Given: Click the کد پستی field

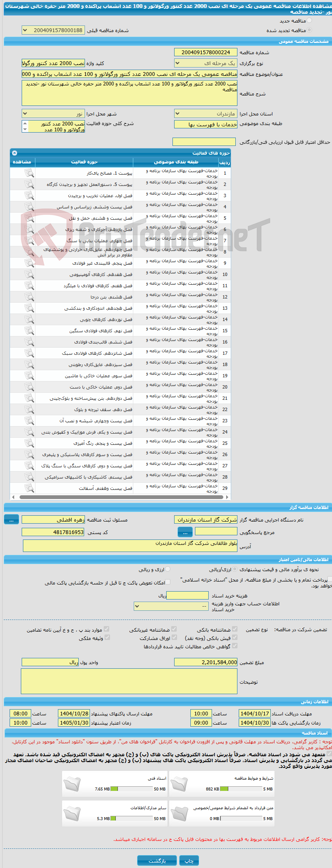Looking at the screenshot, I should (53, 532).
